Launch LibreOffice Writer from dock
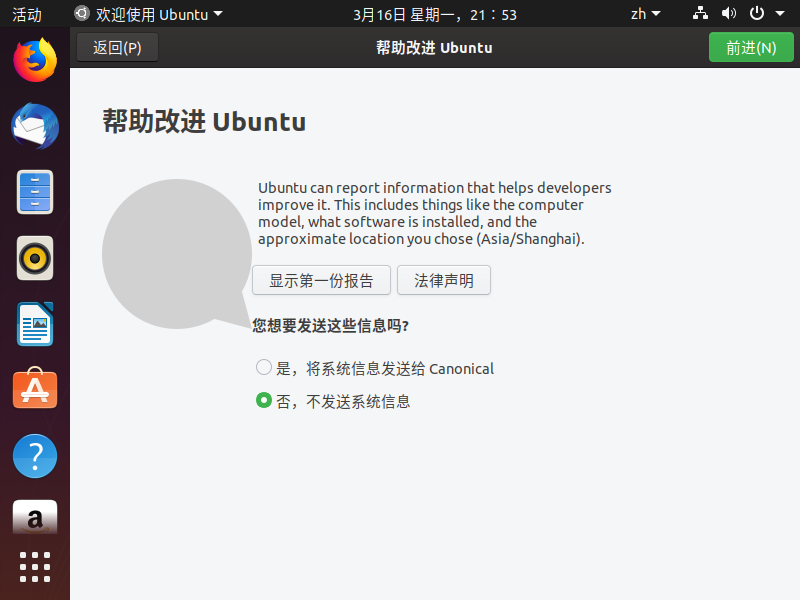The width and height of the screenshot is (800, 600). 35,324
